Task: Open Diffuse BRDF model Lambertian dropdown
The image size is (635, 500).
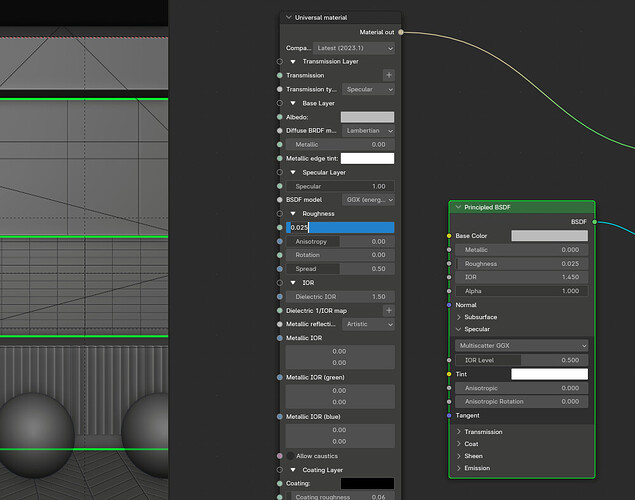Action: [368, 130]
